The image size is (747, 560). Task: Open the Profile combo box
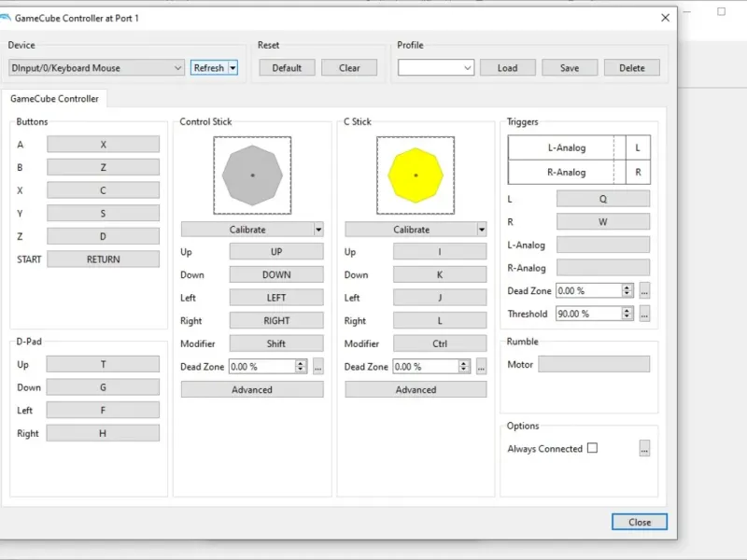click(x=436, y=68)
